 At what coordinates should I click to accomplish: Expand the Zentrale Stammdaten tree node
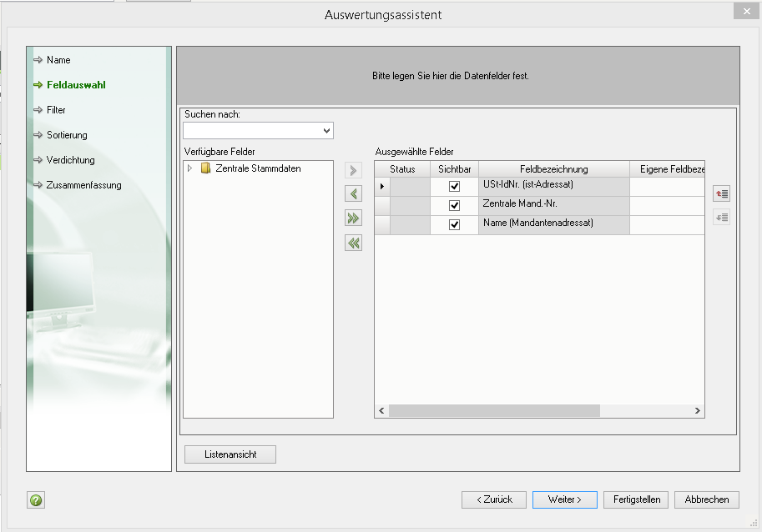[190, 168]
